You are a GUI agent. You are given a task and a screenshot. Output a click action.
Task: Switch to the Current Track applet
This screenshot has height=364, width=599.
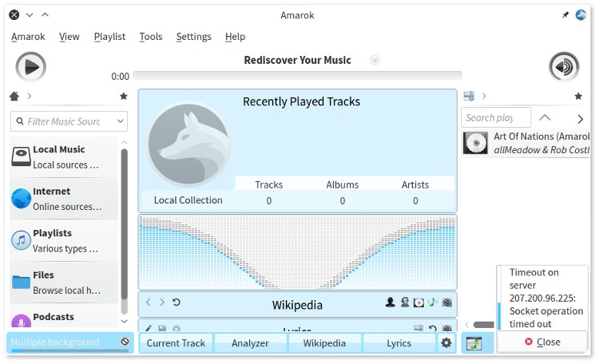point(176,343)
